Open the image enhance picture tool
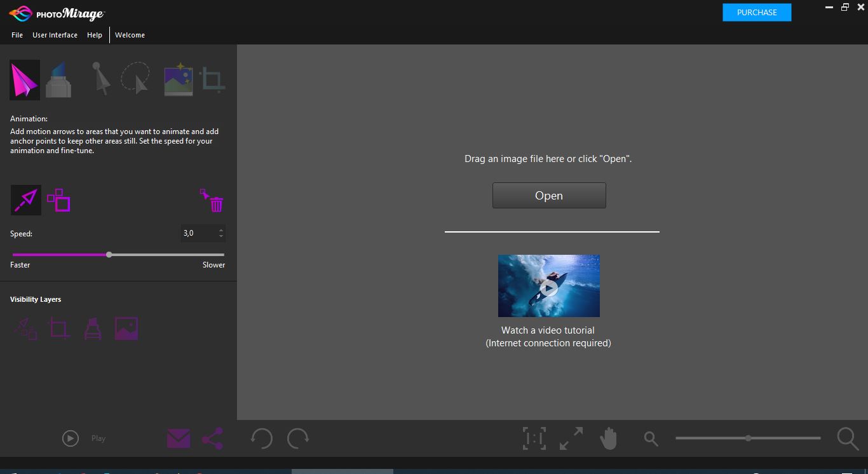Image resolution: width=868 pixels, height=474 pixels. click(x=179, y=79)
